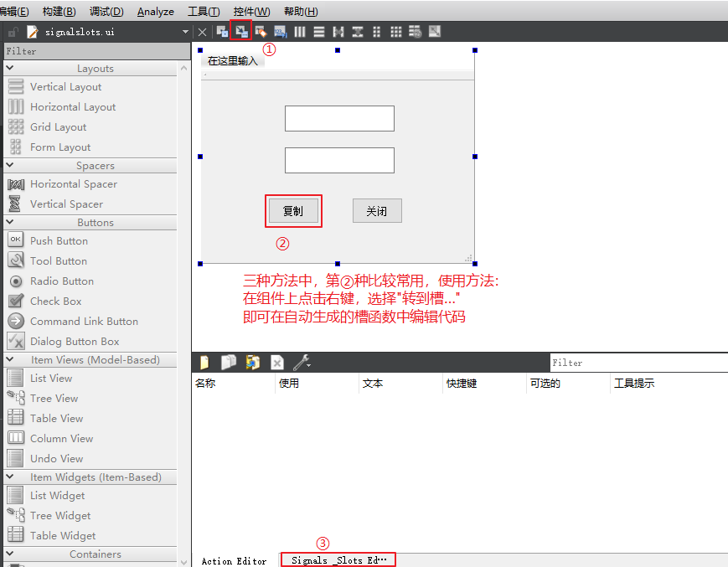Select the Check Box widget entry

(54, 301)
